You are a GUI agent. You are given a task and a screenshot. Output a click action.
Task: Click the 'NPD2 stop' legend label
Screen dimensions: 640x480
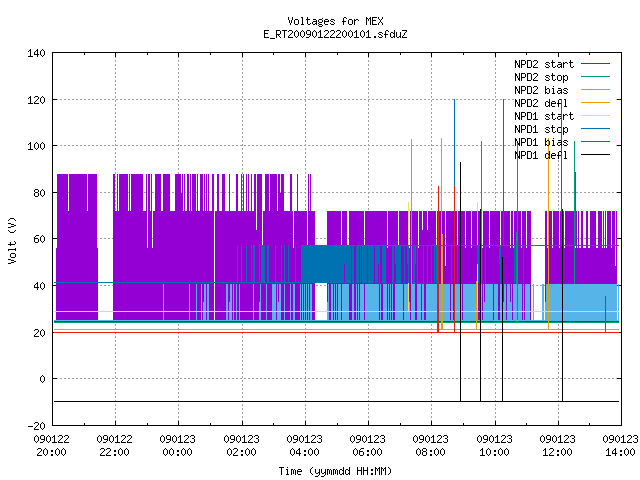(x=541, y=77)
